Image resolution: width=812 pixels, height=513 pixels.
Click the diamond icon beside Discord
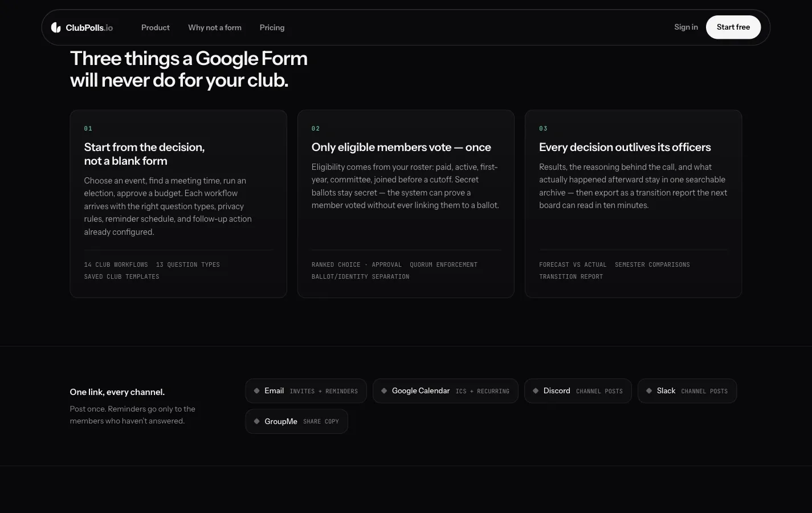pos(536,391)
